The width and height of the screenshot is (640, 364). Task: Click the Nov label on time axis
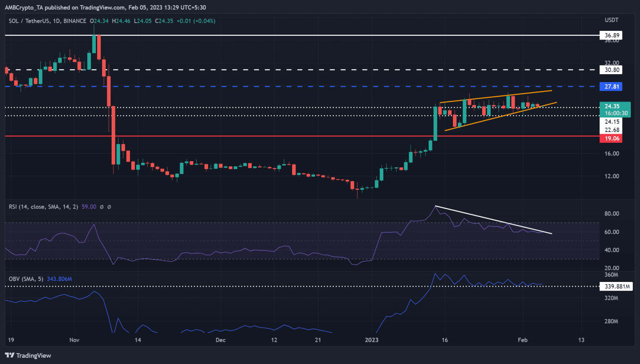pos(74,340)
